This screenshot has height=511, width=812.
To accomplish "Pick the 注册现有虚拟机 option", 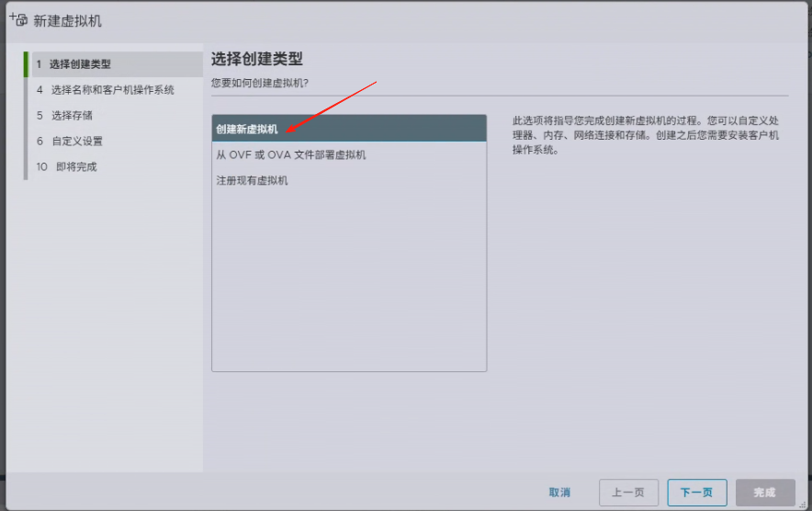I will [349, 180].
